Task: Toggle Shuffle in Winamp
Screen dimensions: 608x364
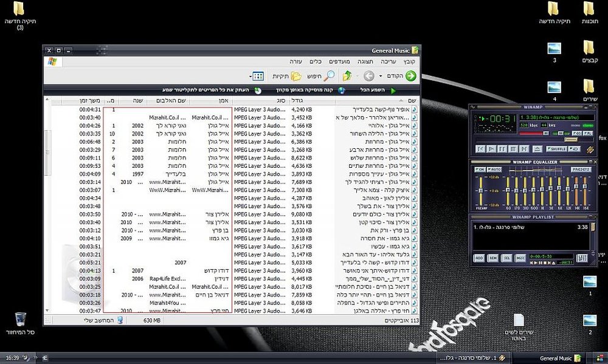Action: 556,149
